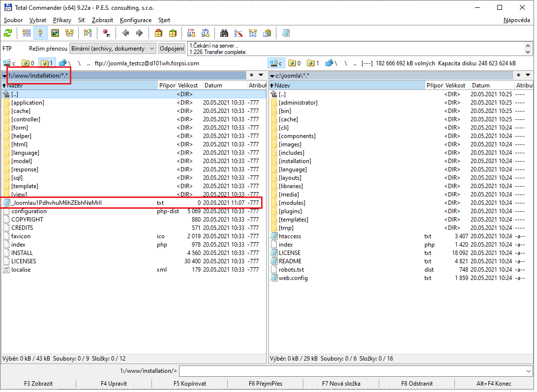Sort left panel by Velikost column
537x392 pixels.
tap(189, 85)
